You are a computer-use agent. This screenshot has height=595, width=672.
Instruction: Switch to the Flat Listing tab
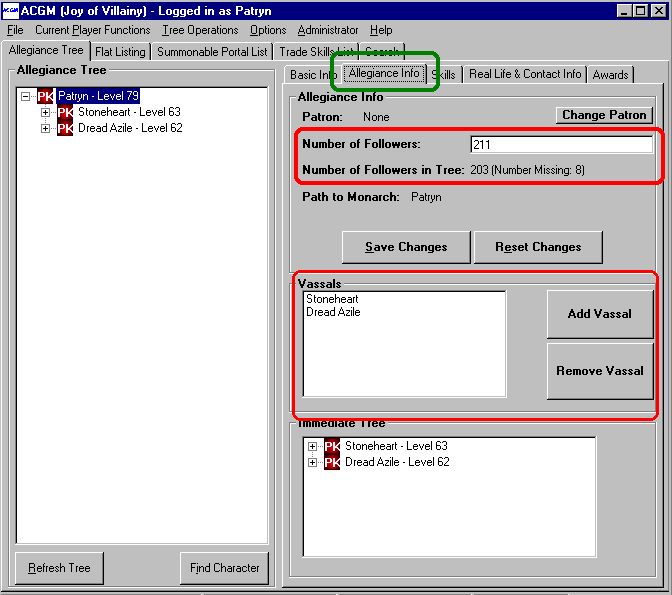pyautogui.click(x=120, y=52)
